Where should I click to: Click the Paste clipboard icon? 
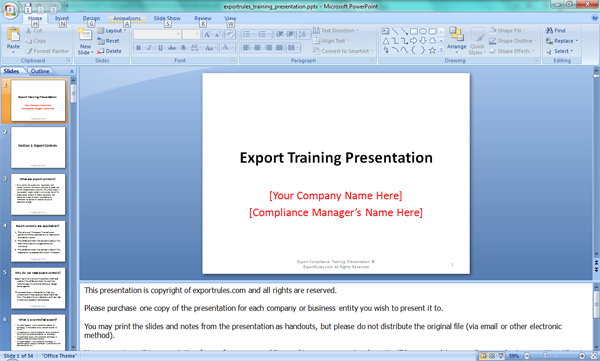[13, 35]
